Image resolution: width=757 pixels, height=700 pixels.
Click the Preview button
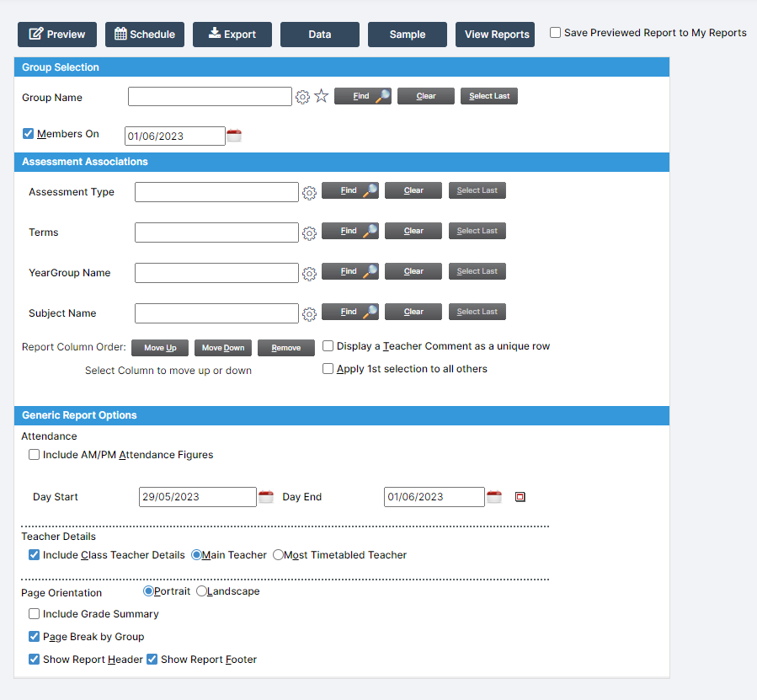click(x=57, y=35)
